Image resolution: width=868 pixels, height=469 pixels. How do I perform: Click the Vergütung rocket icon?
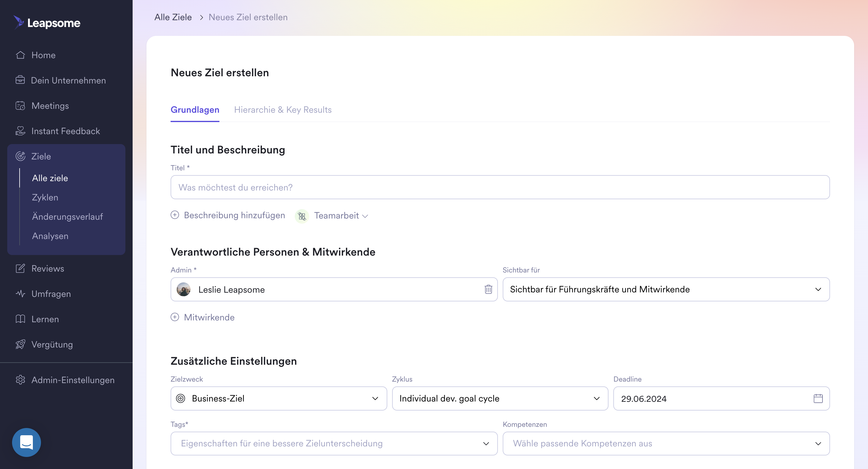[x=20, y=344]
